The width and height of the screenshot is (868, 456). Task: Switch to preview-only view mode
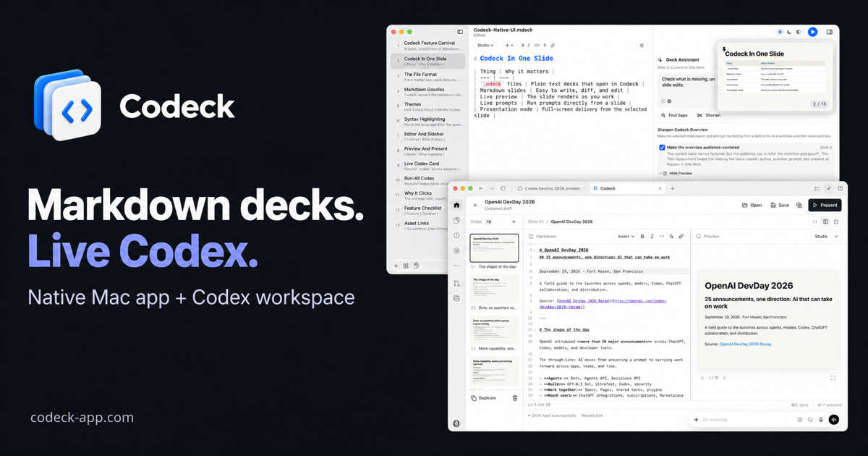(836, 221)
